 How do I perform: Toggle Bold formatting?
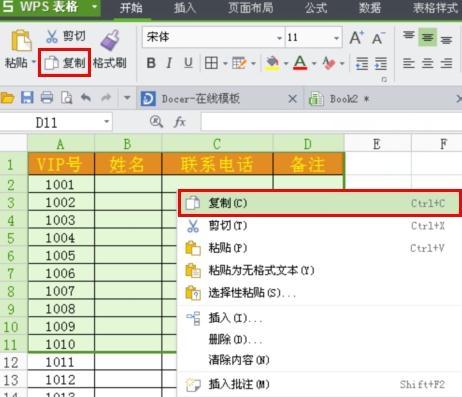pos(151,63)
